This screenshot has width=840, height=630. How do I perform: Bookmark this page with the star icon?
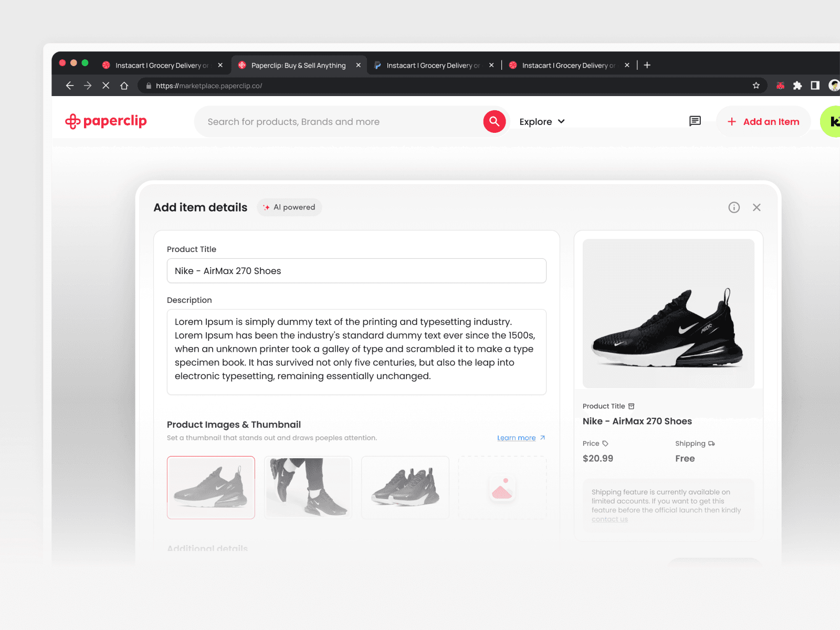(756, 86)
